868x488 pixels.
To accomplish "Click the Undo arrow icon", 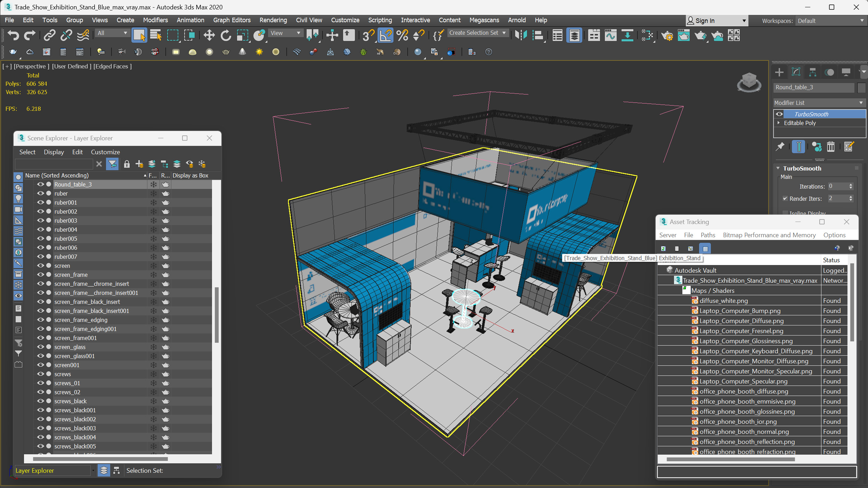I will click(13, 35).
